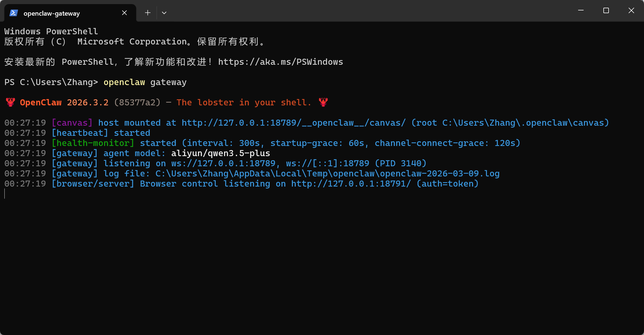Click the yellow "openclaw" command text
644x335 pixels.
[124, 82]
